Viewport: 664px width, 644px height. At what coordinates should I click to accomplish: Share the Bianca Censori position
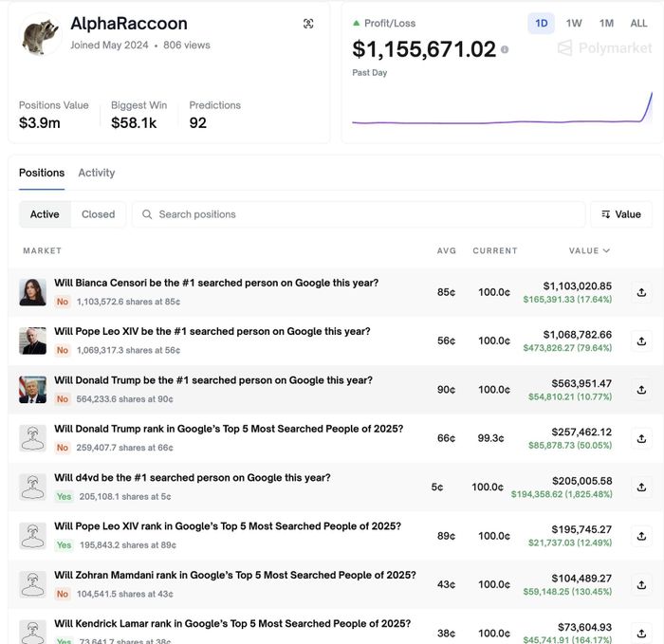tap(641, 292)
